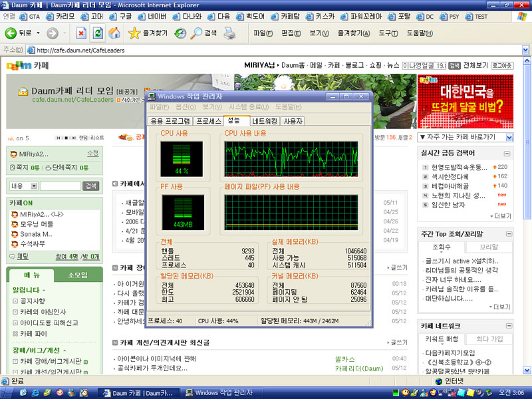Stop page loading with red X icon
The width and height of the screenshot is (532, 399).
(x=81, y=33)
